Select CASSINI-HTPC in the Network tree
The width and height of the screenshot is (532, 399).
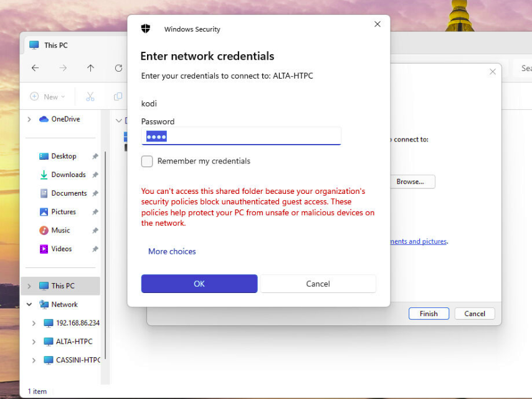click(x=78, y=360)
